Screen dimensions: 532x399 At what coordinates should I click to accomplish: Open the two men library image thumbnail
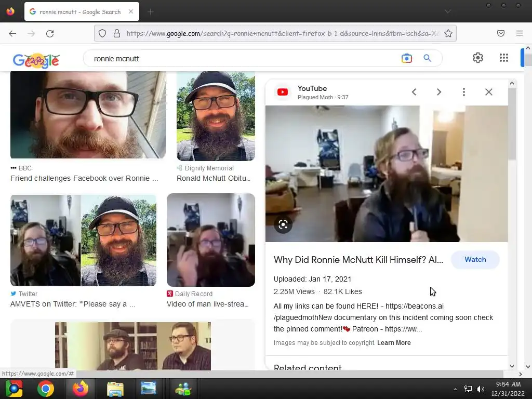pos(132,345)
